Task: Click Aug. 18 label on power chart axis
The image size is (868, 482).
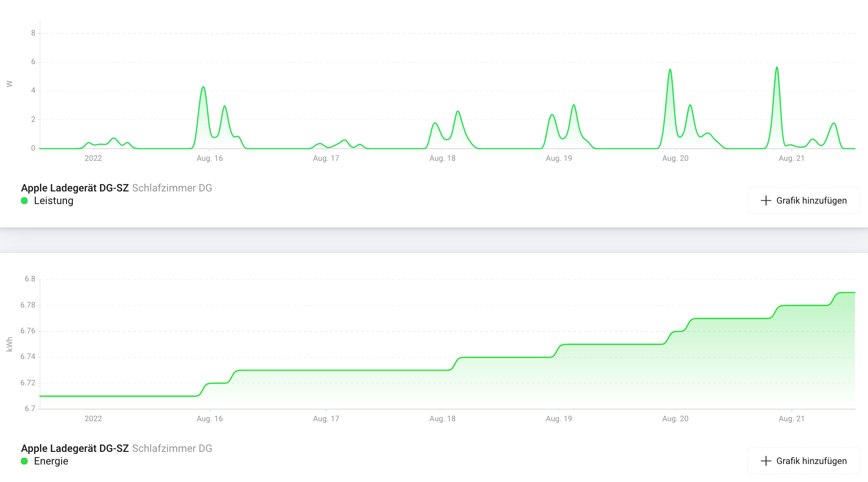Action: point(442,158)
